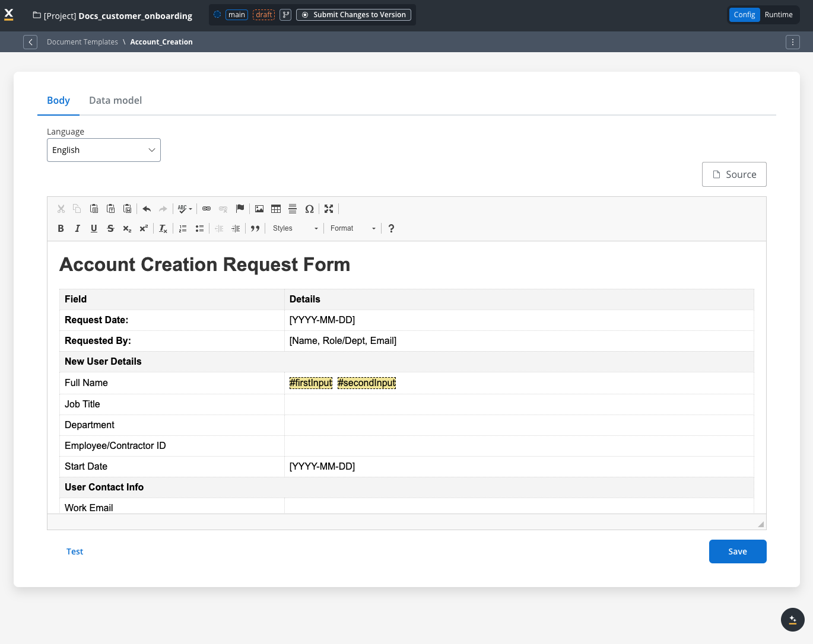
Task: Click the main branch badge
Action: coord(237,15)
